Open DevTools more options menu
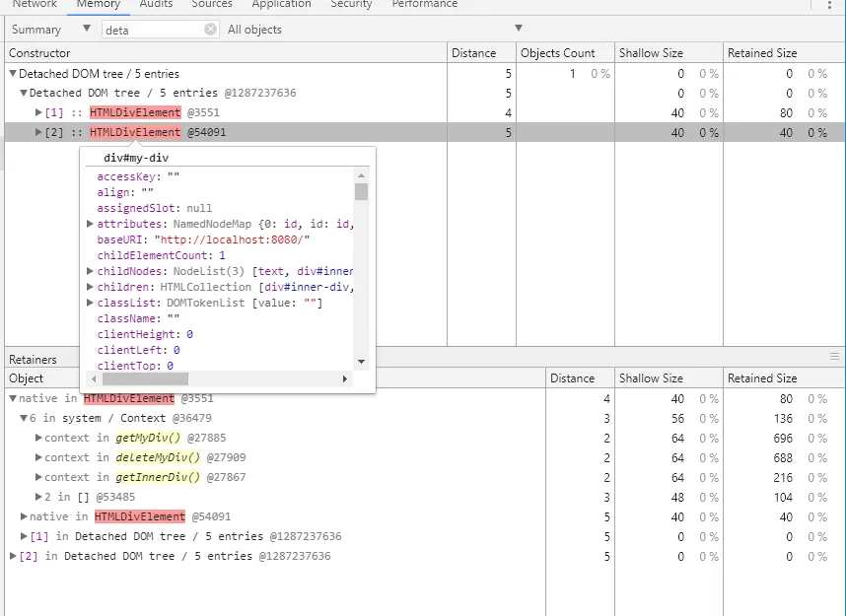Image resolution: width=846 pixels, height=616 pixels. click(x=829, y=5)
